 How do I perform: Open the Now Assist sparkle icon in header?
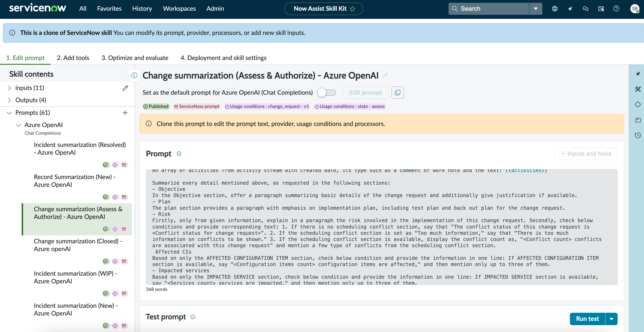570,9
